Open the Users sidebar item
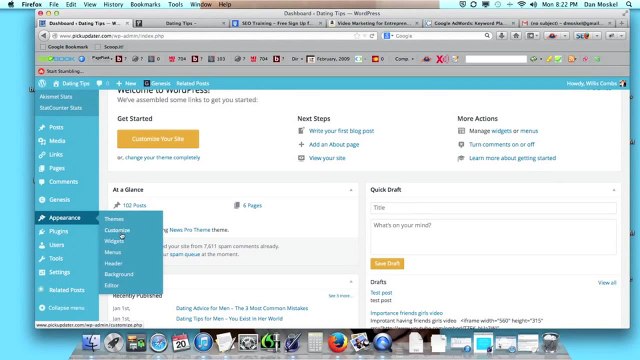Image resolution: width=640 pixels, height=360 pixels. [56, 245]
